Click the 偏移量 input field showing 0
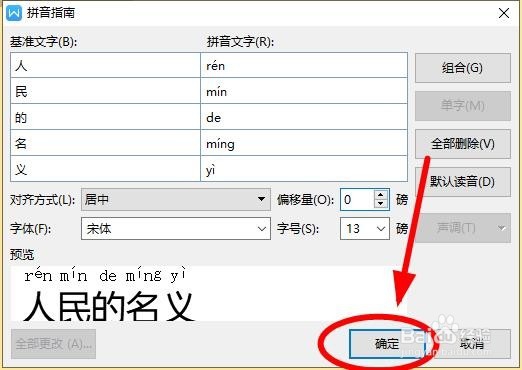522x370 pixels. click(358, 199)
